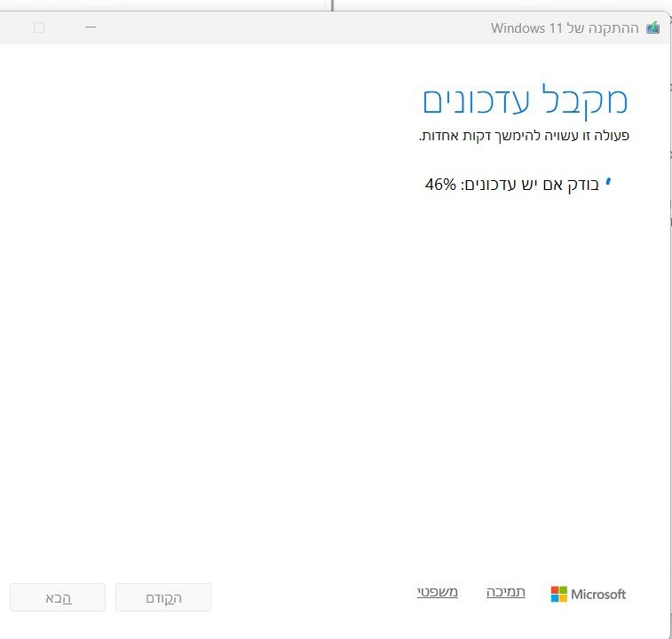Click the הקודם (Back) button
672x639 pixels.
click(163, 597)
